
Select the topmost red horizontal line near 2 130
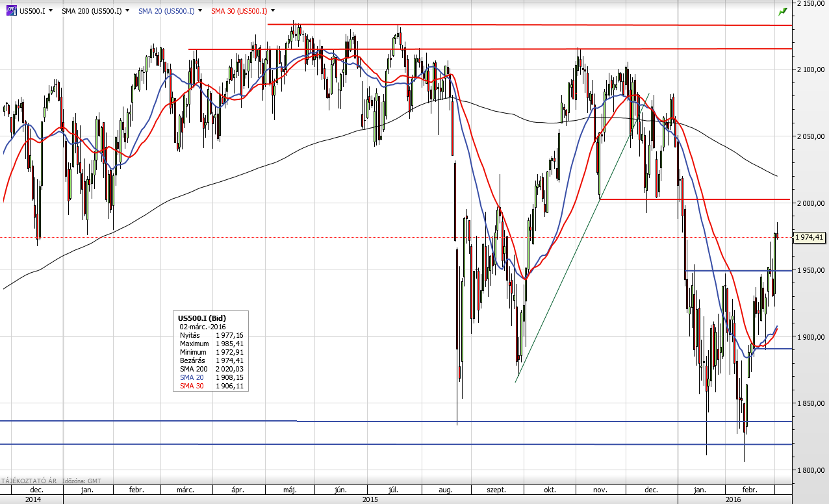(x=529, y=25)
